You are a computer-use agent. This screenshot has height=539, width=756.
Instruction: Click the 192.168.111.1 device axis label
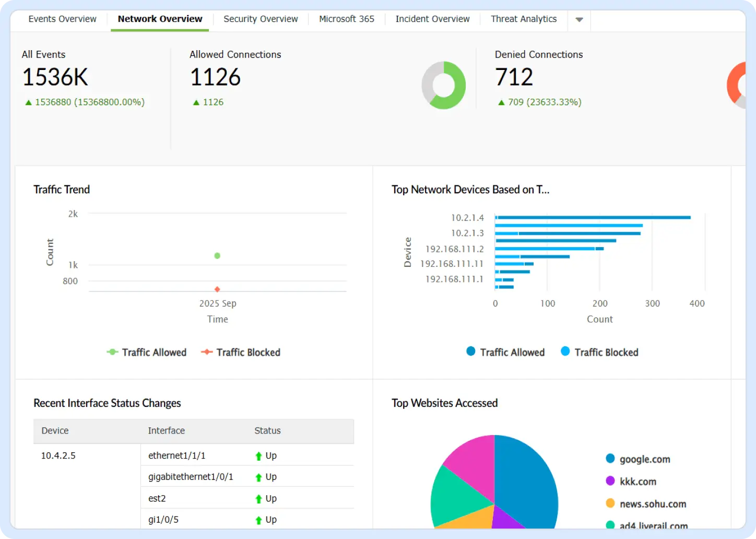pos(454,279)
